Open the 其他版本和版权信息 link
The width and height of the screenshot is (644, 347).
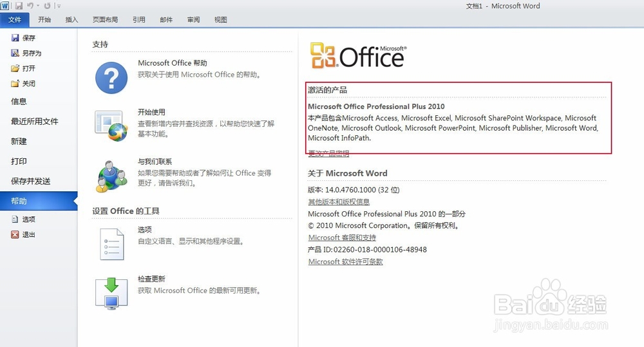(x=339, y=202)
